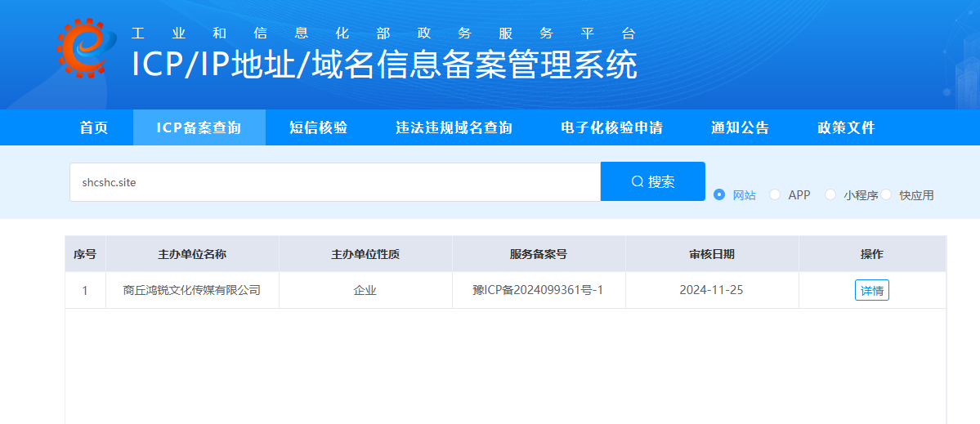Select the APP radio button
Screen dimensions: 980x424
coord(775,194)
